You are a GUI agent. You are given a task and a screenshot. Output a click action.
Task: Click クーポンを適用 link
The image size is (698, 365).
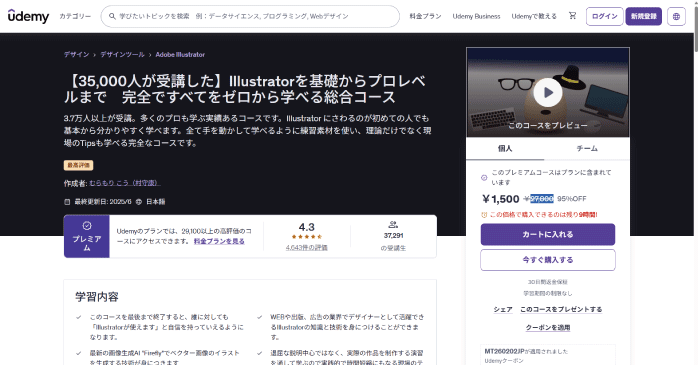point(548,328)
